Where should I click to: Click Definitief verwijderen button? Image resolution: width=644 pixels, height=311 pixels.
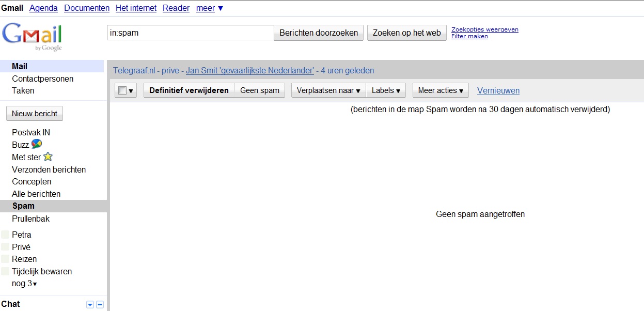click(189, 90)
